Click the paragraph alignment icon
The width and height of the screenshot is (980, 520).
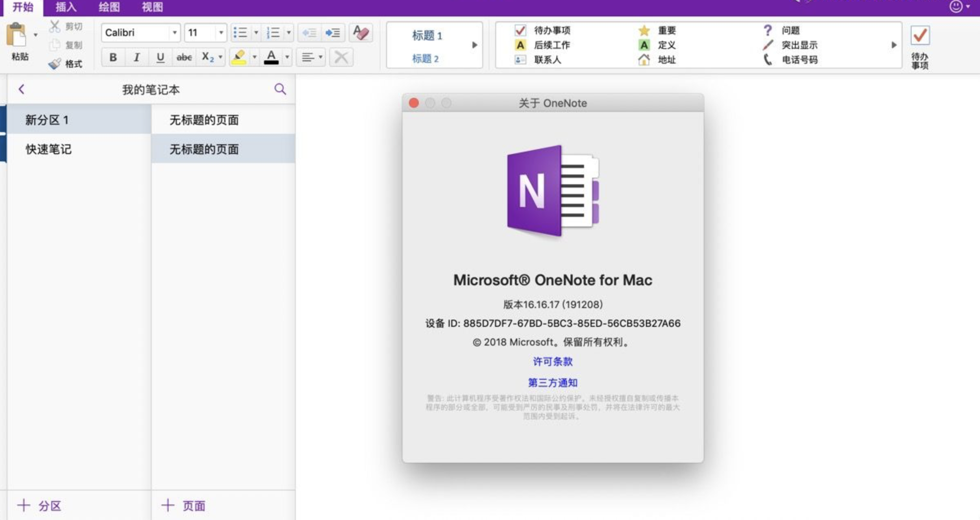pyautogui.click(x=308, y=57)
